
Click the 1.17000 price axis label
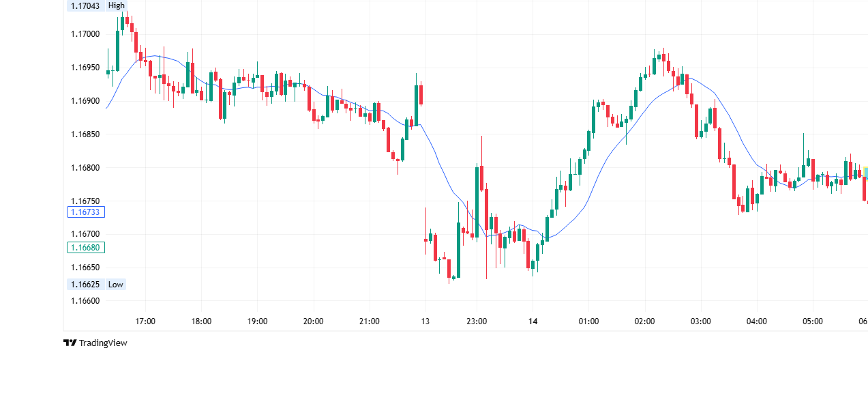tap(85, 34)
